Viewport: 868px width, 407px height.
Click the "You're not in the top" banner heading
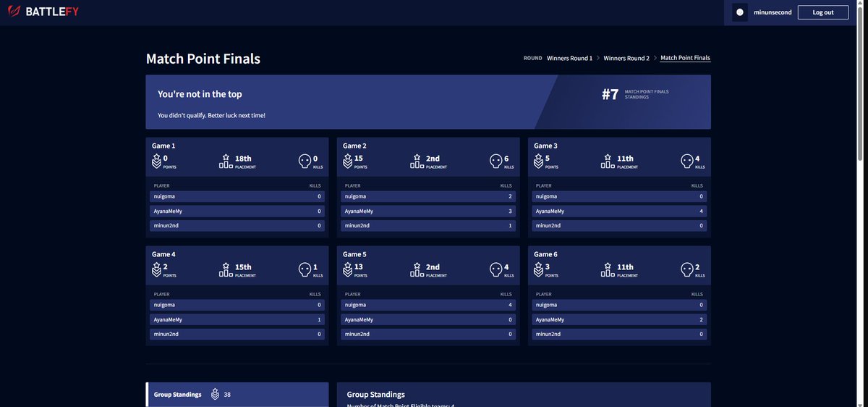point(200,94)
